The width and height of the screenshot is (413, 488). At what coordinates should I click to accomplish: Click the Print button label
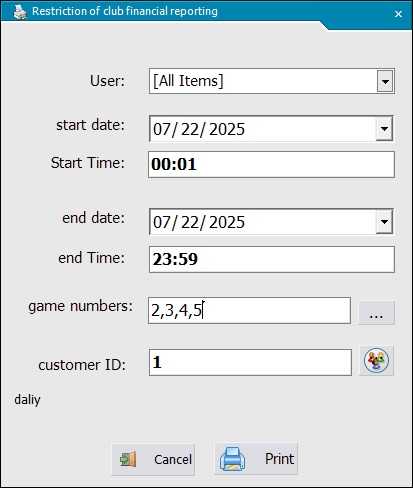[279, 459]
